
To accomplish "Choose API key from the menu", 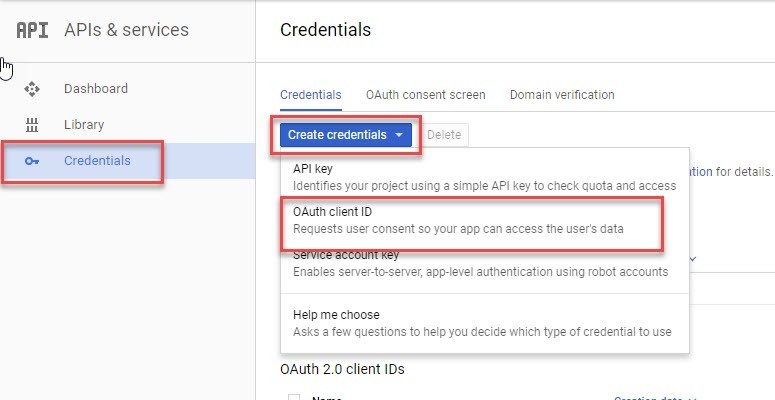I will pos(484,177).
